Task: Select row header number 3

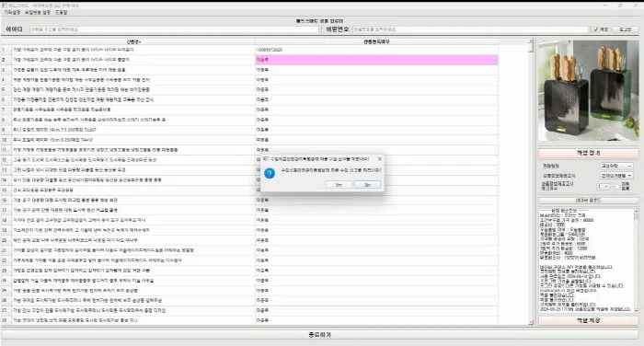Action: 6,70
